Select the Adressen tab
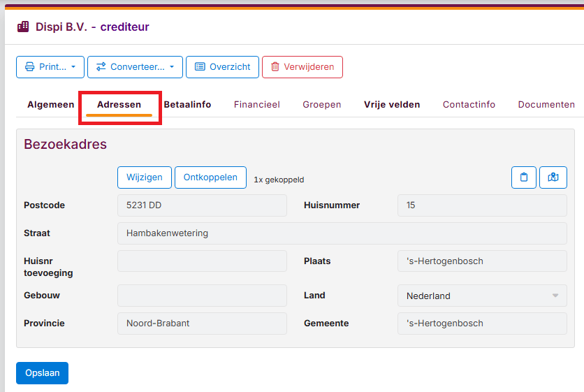584x392 pixels. click(x=119, y=105)
